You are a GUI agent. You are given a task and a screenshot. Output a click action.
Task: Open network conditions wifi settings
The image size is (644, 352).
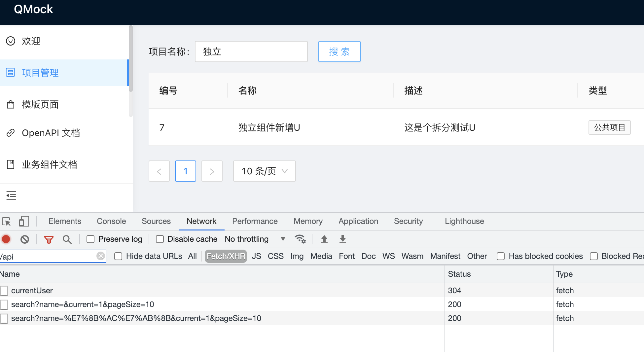click(x=300, y=239)
